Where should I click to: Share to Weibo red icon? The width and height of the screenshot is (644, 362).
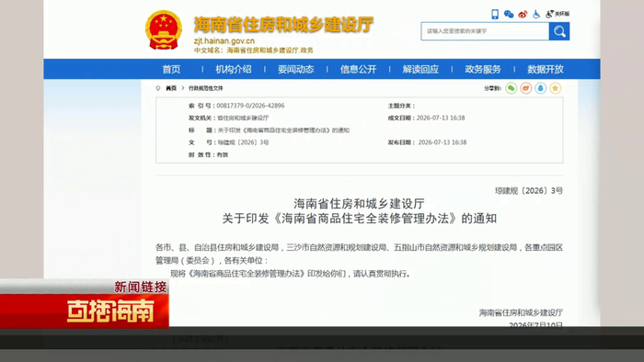(x=525, y=88)
